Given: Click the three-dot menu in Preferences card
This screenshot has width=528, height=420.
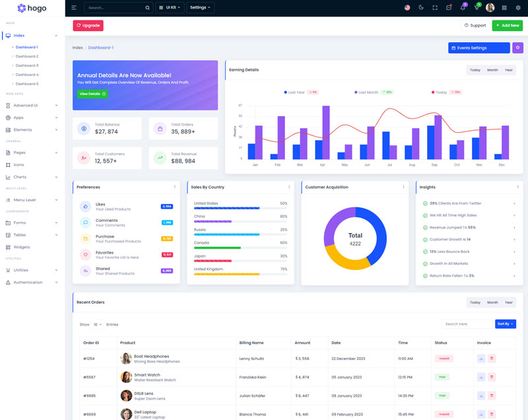Looking at the screenshot, I should (175, 187).
